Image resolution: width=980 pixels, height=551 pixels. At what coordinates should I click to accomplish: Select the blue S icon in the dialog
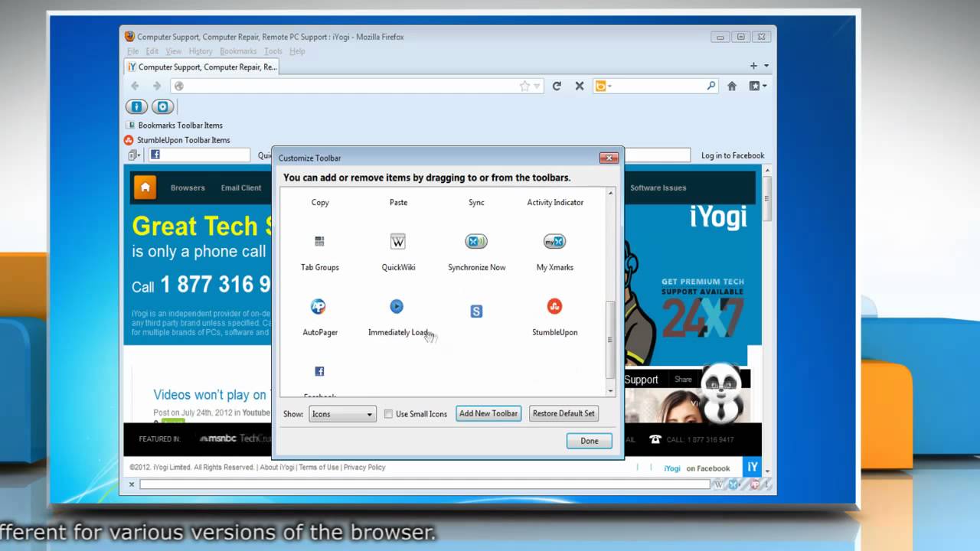[x=476, y=311]
